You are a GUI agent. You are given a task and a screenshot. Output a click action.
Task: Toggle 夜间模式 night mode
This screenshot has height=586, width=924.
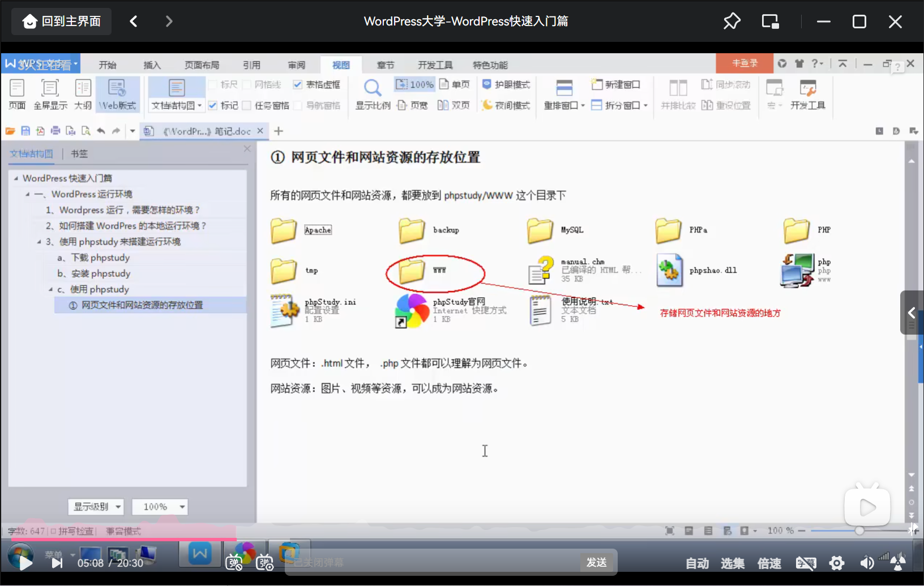point(506,105)
